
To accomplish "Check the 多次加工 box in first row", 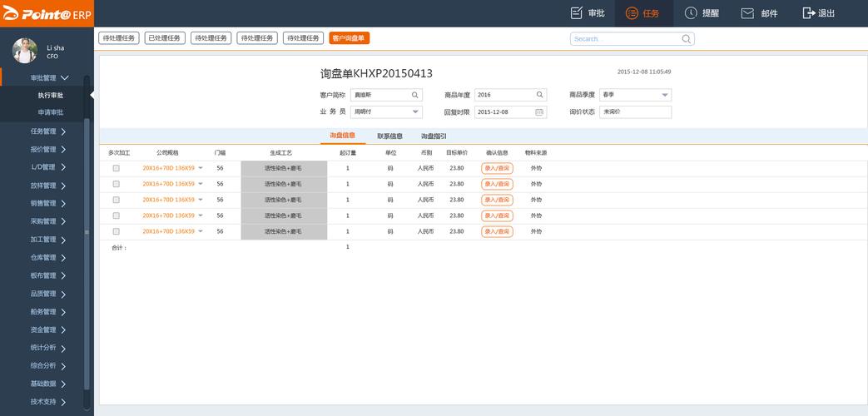I will click(117, 168).
